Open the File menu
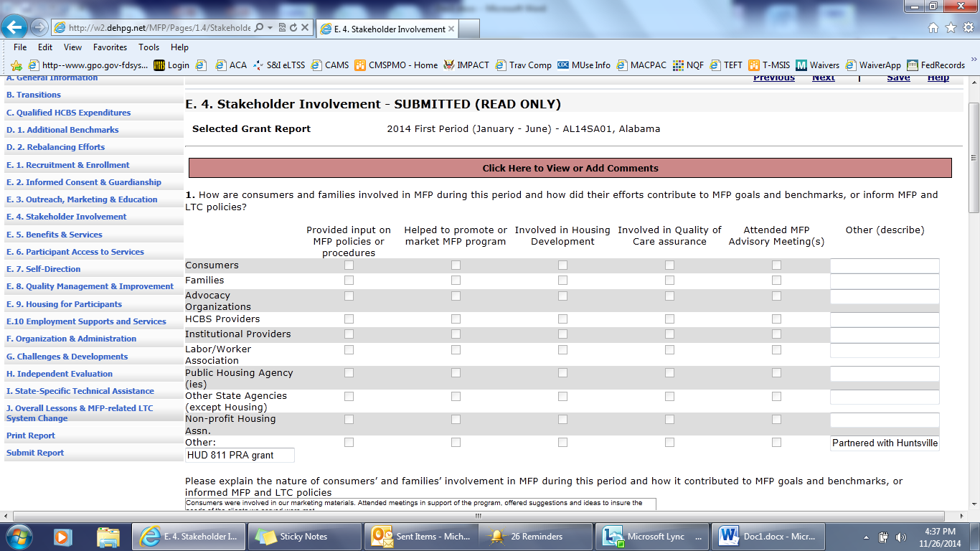This screenshot has height=551, width=980. pyautogui.click(x=20, y=47)
